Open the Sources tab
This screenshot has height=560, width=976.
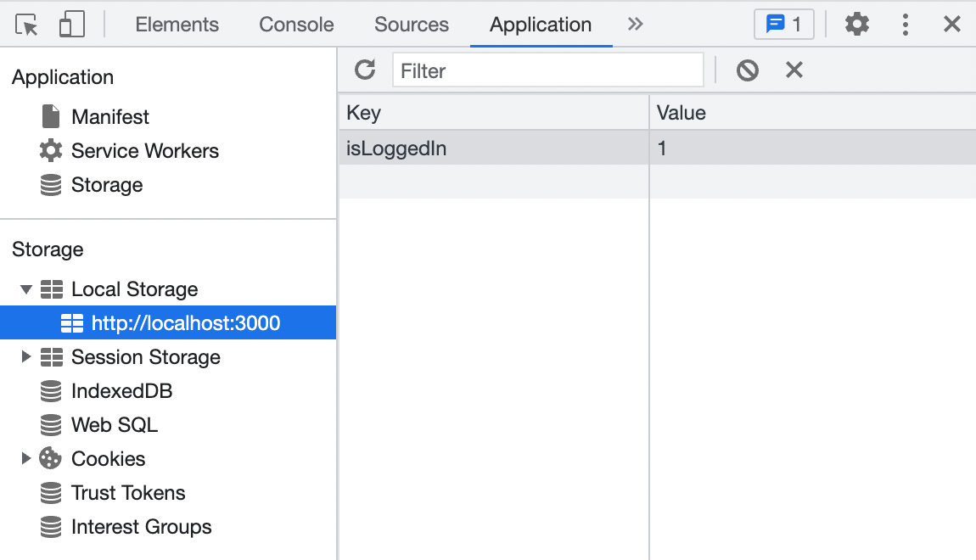tap(412, 25)
